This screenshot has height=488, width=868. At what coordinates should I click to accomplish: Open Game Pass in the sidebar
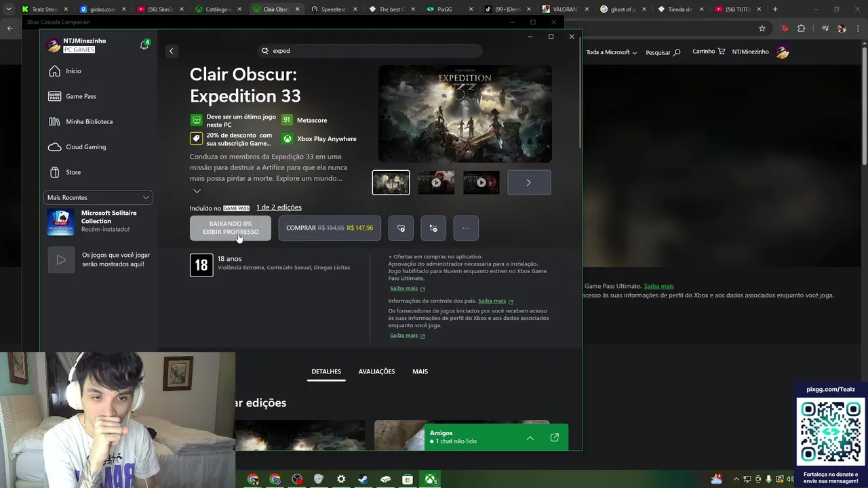98,96
